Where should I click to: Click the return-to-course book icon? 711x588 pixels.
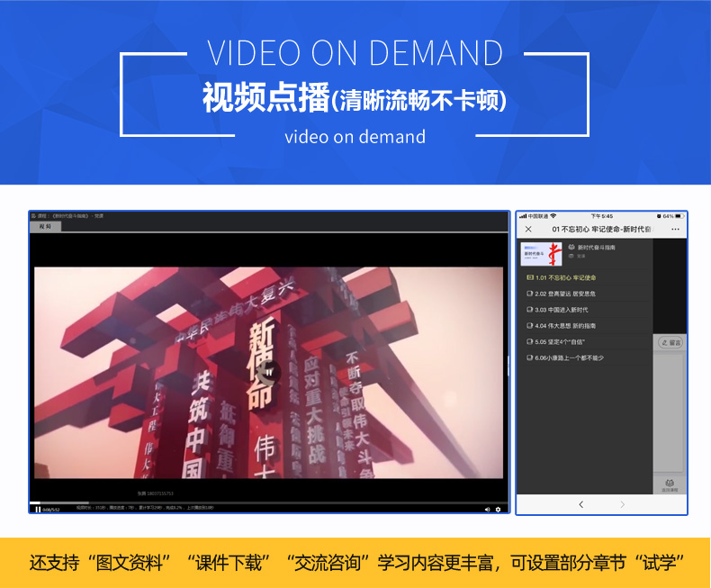coord(670,485)
